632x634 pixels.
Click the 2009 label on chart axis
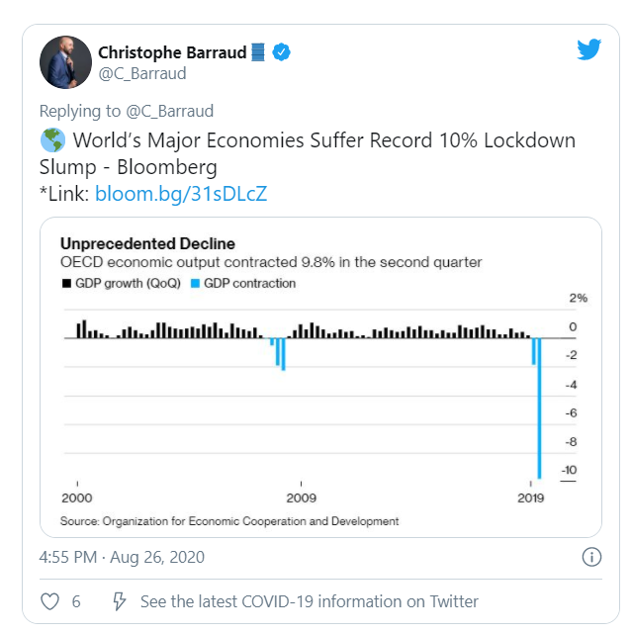(301, 498)
